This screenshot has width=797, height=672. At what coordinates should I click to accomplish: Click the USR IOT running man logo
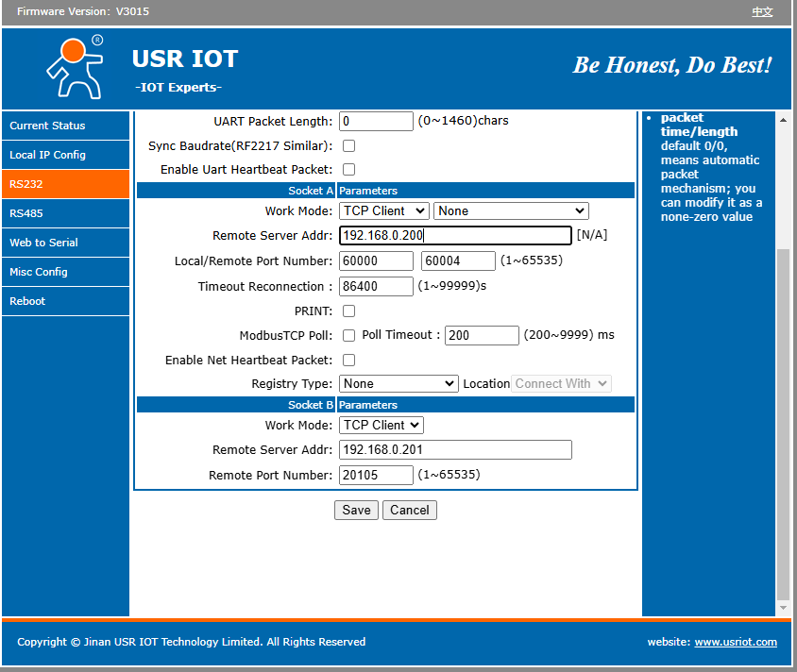coord(74,67)
